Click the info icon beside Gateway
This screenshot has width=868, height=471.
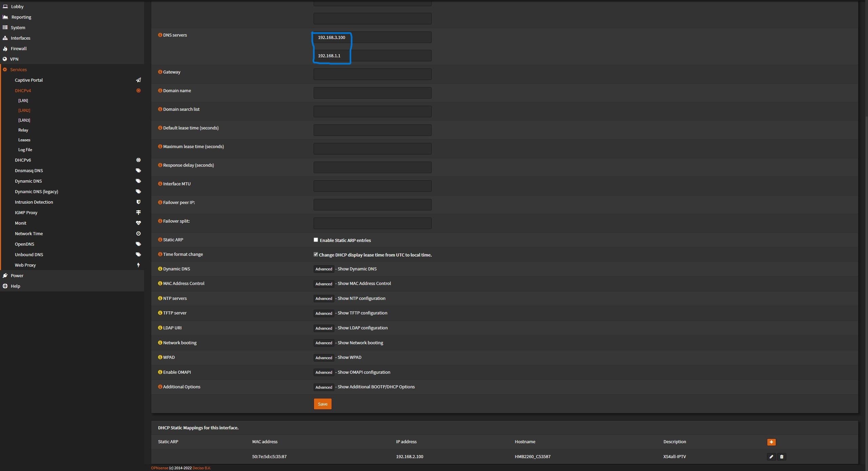(x=160, y=72)
